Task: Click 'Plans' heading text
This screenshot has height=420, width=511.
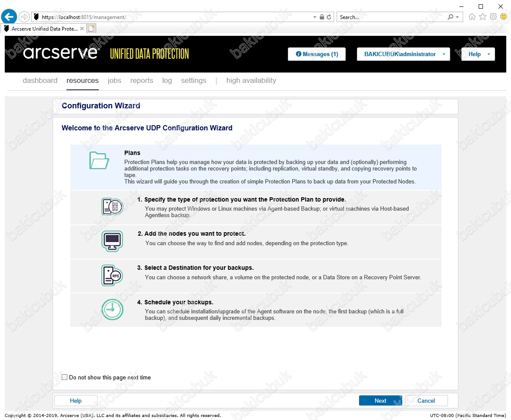Action: pyautogui.click(x=132, y=153)
